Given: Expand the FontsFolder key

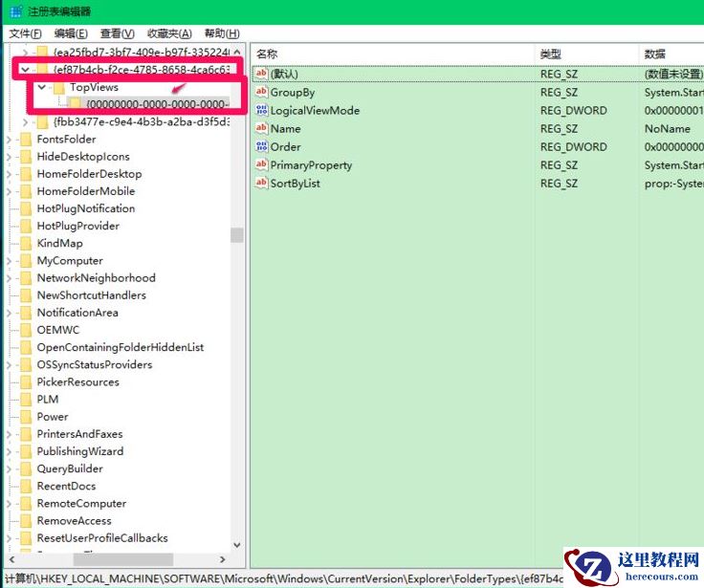Looking at the screenshot, I should 9,140.
